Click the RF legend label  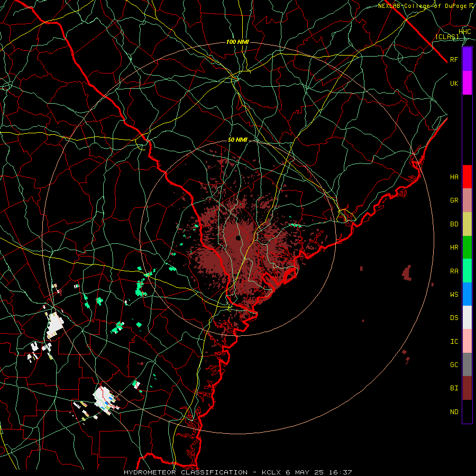click(x=454, y=59)
